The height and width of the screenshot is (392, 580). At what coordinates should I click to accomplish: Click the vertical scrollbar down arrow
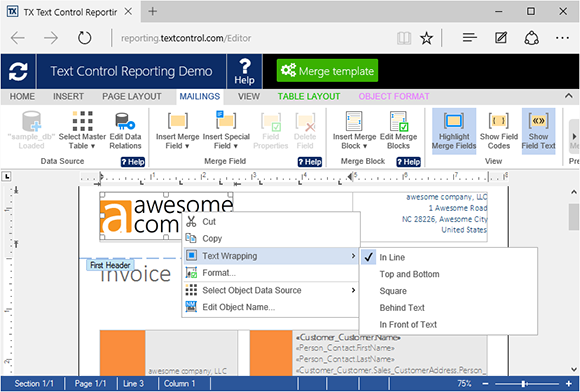[x=574, y=369]
